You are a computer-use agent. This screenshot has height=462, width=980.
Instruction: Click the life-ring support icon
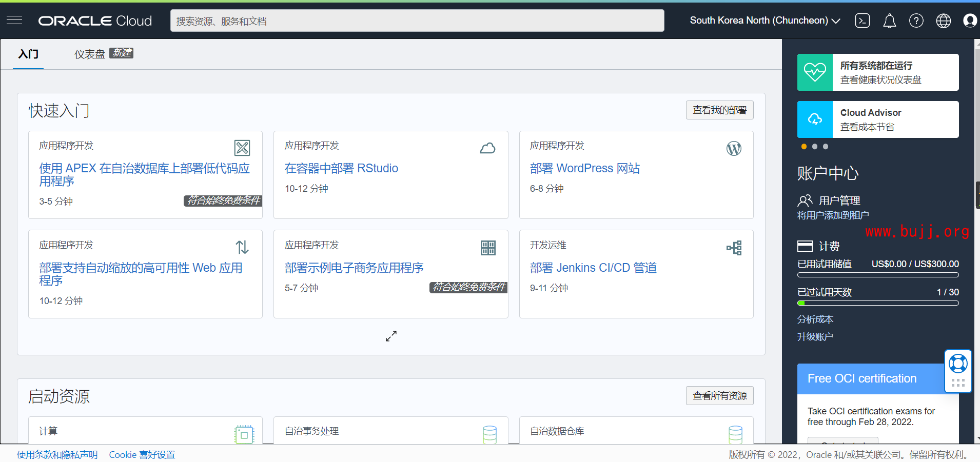tap(957, 364)
